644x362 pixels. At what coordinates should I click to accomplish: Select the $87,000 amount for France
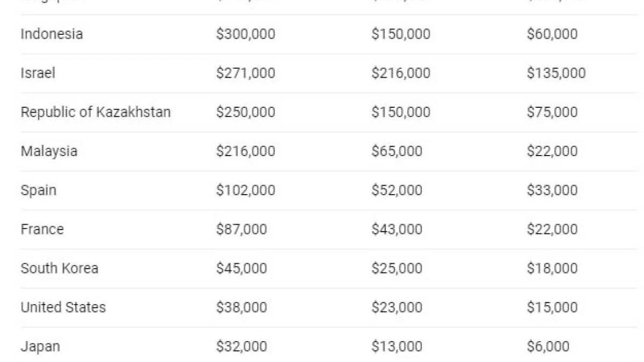[x=241, y=230]
